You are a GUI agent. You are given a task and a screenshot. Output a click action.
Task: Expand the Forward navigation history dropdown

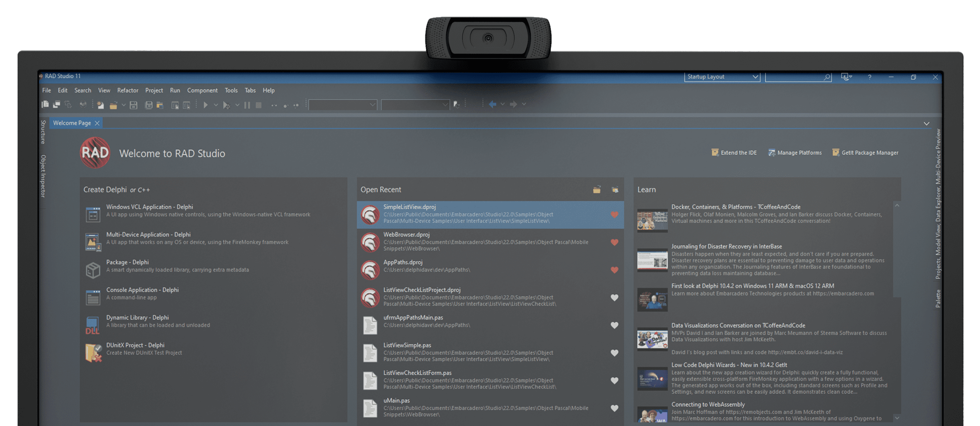point(524,104)
